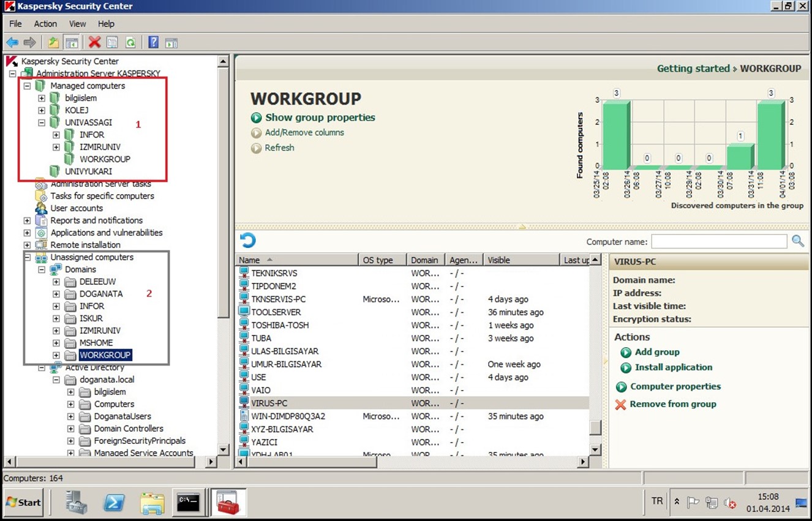Click Install application action
This screenshot has width=812, height=521.
pyautogui.click(x=674, y=367)
